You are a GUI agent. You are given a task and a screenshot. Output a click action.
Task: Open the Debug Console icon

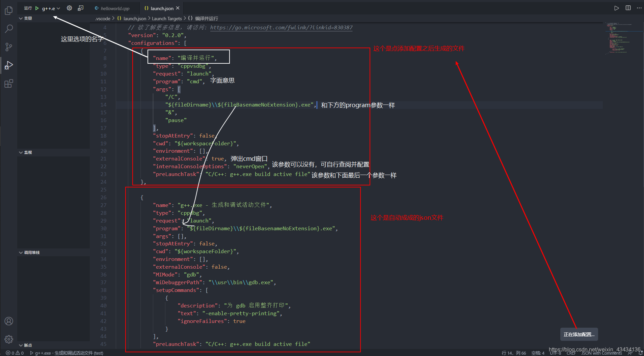(x=81, y=8)
